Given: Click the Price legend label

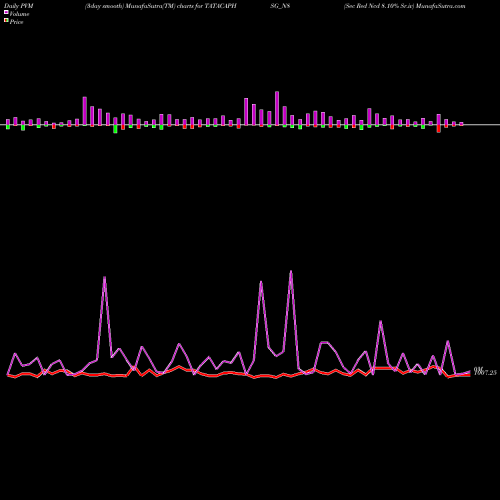Looking at the screenshot, I should point(16,22).
